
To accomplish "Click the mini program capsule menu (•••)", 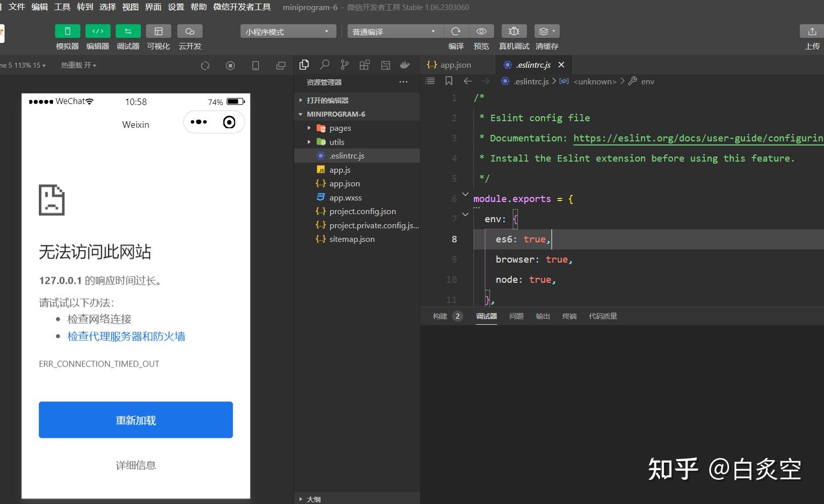I will pos(199,122).
